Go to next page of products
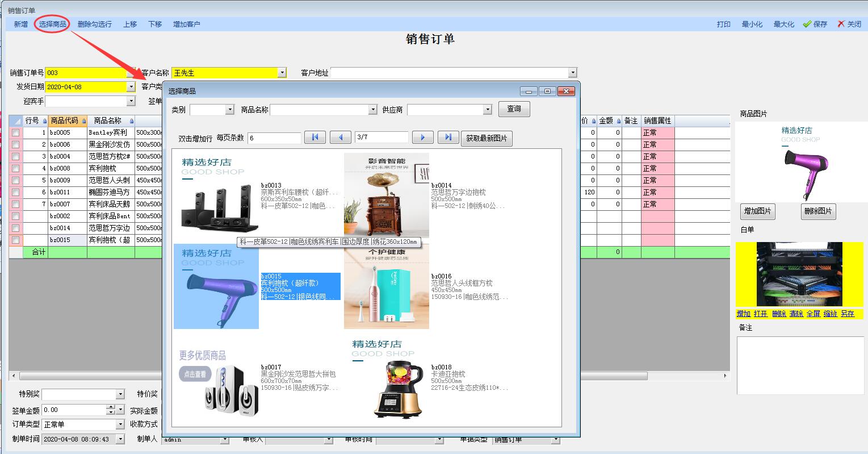 click(422, 137)
